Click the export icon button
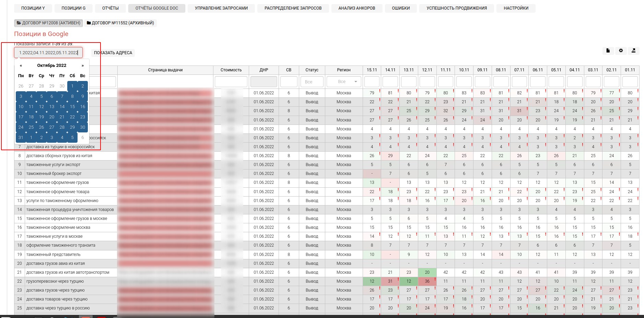This screenshot has width=644, height=318. [633, 51]
